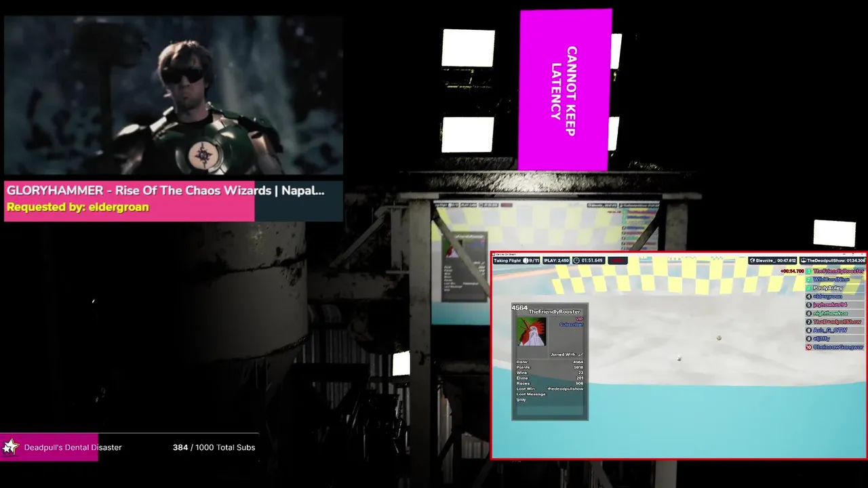The image size is (868, 488).
Task: Click the GLORYHAMMER music video thumbnail
Action: coord(174,96)
